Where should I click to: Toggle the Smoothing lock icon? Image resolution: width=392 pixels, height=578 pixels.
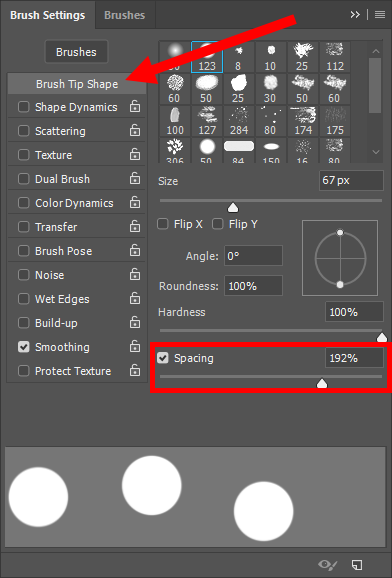[x=135, y=346]
